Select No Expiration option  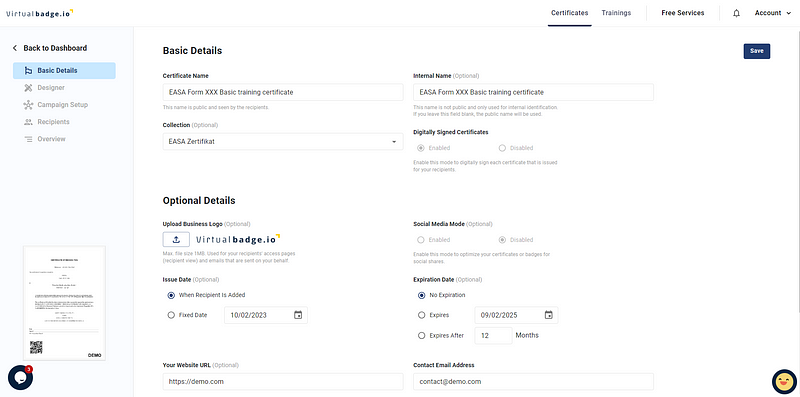coord(421,295)
